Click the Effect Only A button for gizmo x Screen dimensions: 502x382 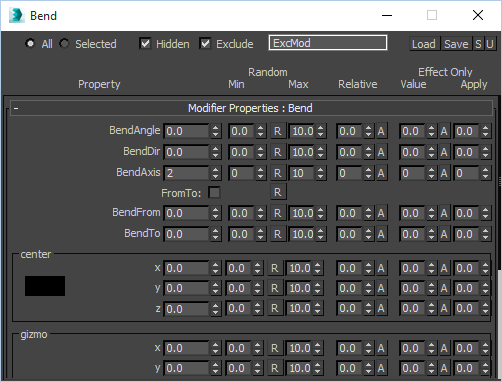[444, 348]
